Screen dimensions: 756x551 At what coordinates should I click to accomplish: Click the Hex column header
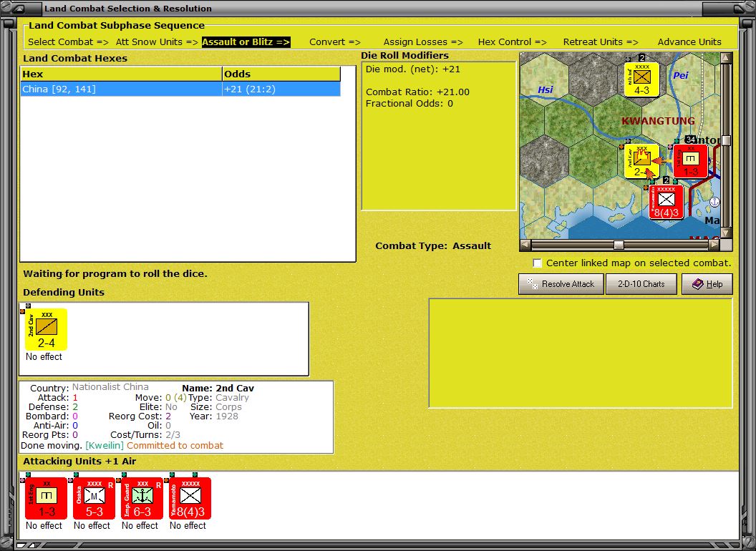click(x=121, y=74)
